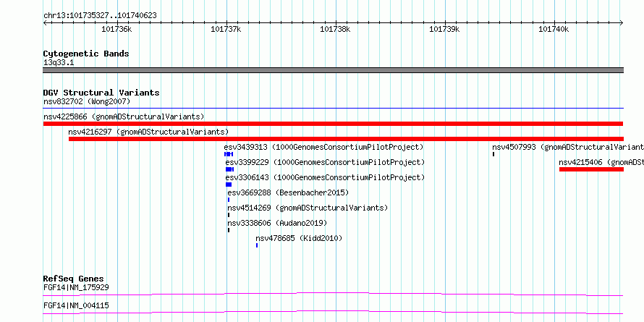Screen dimensions: 644x322
Task: Click the black marker under nsv3338606
Action: 229,230
